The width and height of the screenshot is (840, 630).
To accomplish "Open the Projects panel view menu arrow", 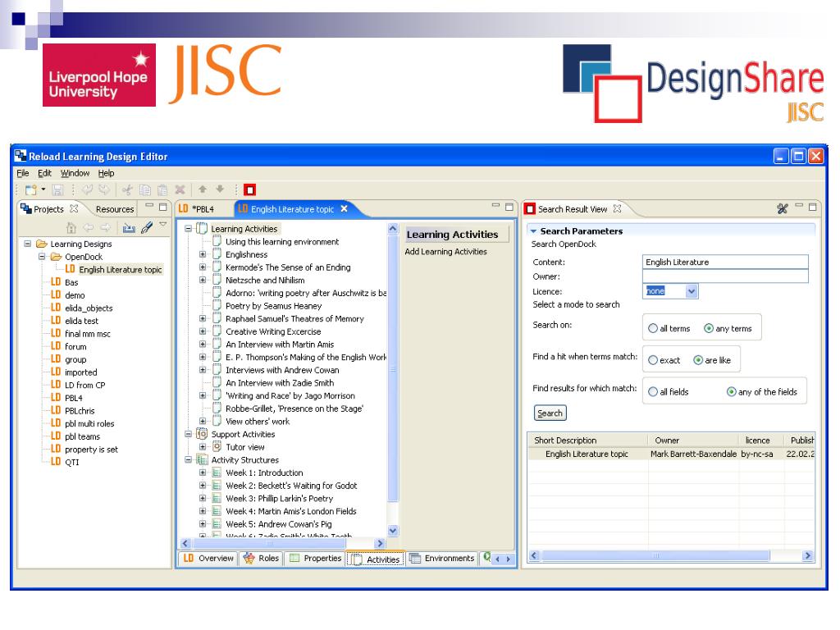I will click(x=163, y=225).
